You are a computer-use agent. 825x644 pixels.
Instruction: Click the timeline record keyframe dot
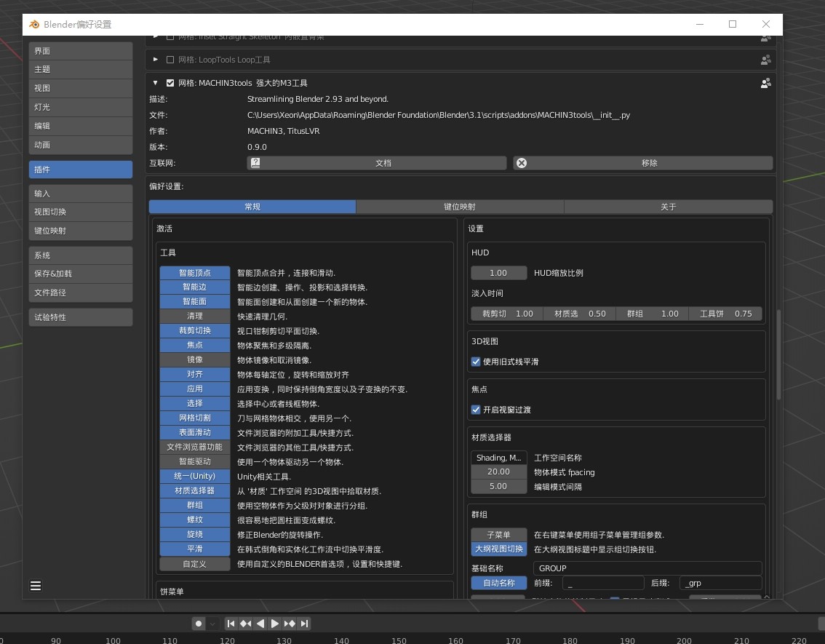coord(199,624)
